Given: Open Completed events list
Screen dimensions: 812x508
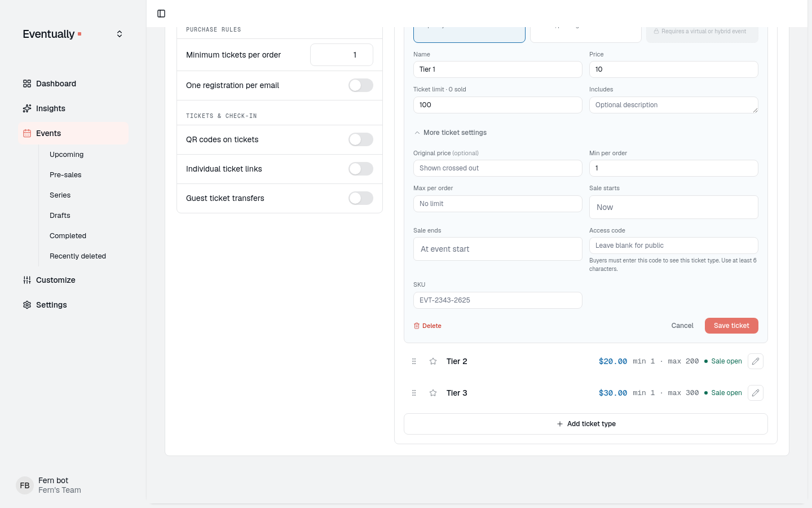Looking at the screenshot, I should (x=68, y=236).
